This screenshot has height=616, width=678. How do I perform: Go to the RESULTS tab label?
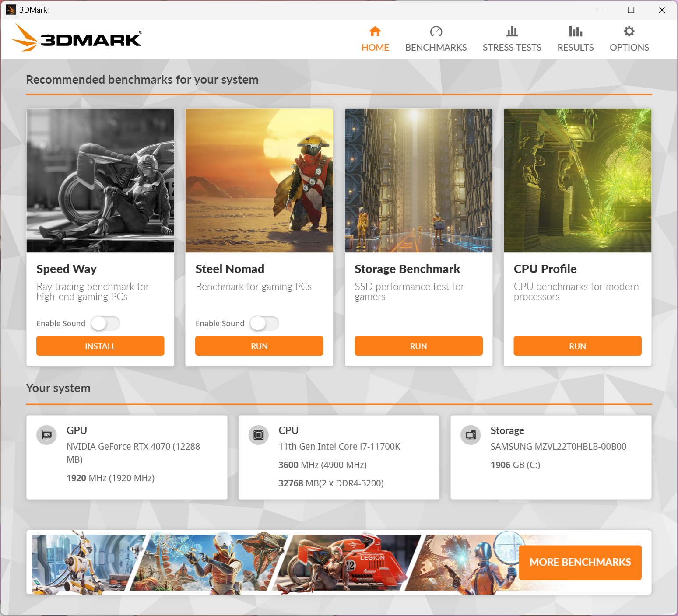575,47
